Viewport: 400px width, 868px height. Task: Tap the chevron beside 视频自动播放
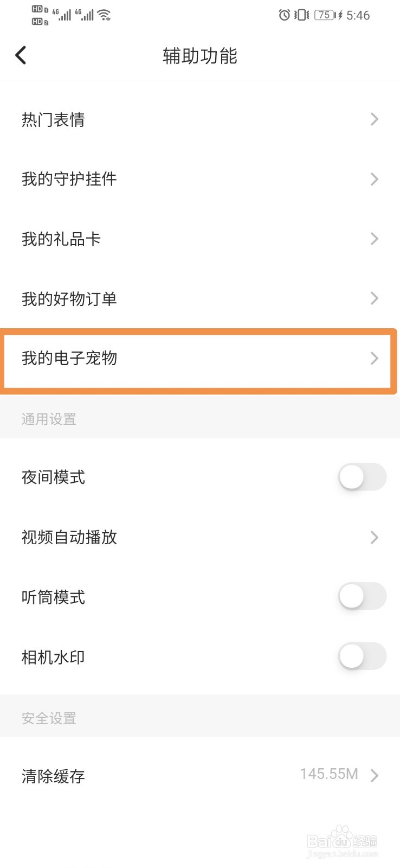click(x=374, y=538)
